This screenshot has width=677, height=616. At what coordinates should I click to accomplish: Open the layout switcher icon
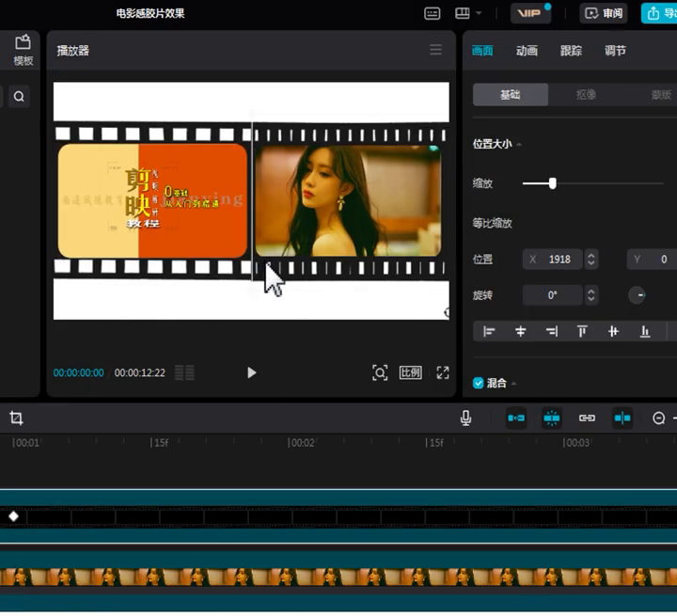(463, 13)
